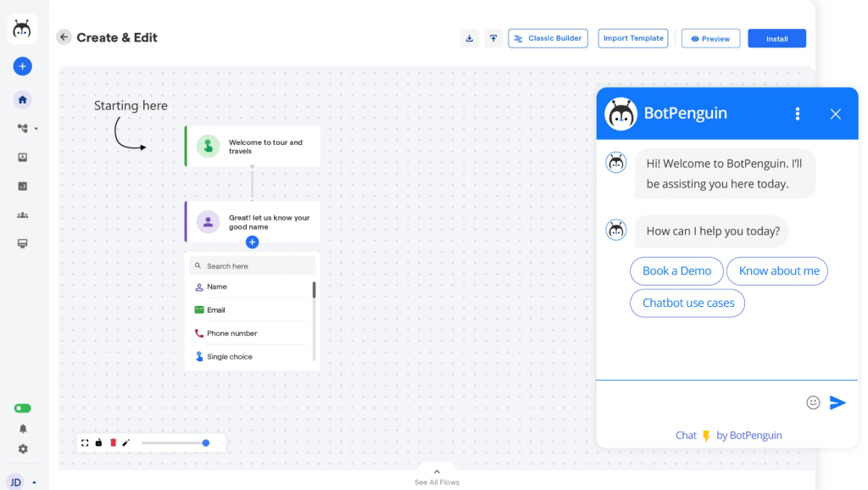Click the 'Starting here' canvas label
The height and width of the screenshot is (490, 868).
coord(131,105)
